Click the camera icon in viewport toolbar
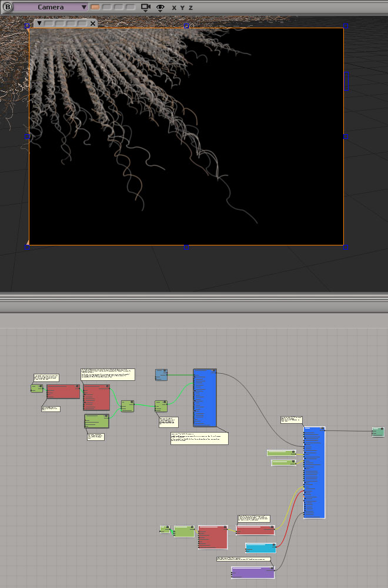 (145, 8)
